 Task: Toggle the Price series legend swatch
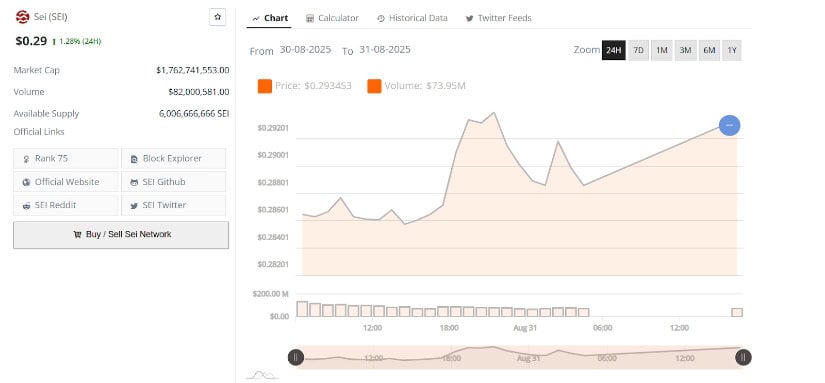point(265,86)
